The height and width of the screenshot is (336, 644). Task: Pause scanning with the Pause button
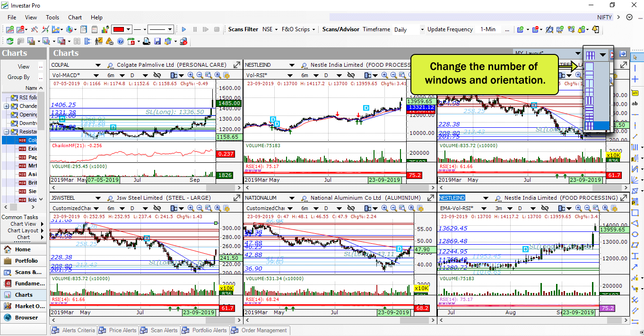195,29
